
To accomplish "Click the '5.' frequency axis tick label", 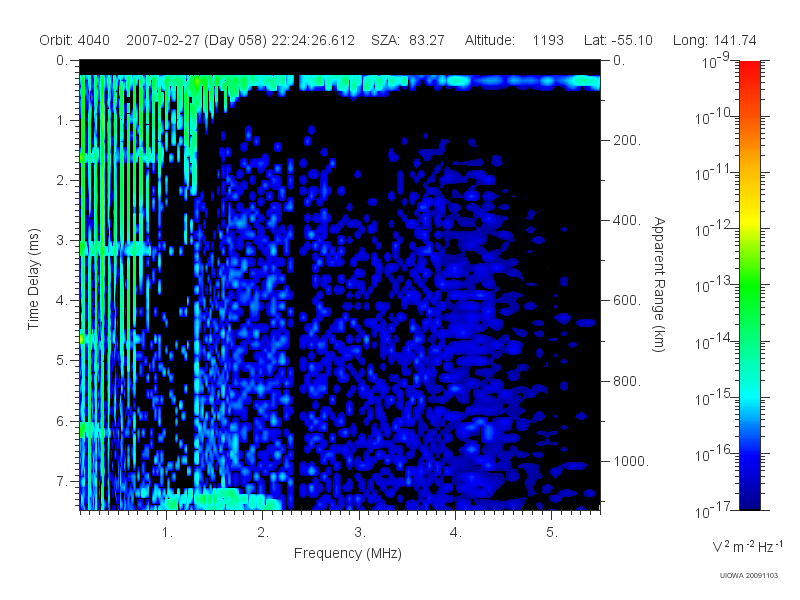I will click(x=552, y=533).
